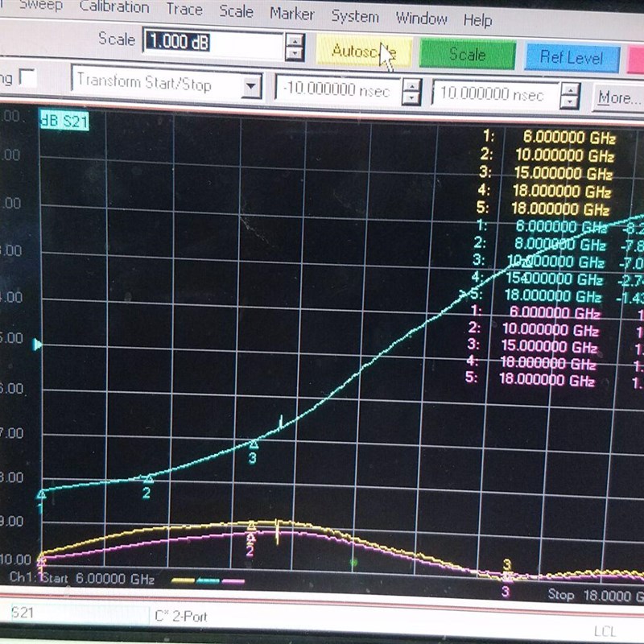Click the reference level arrow on left axis
This screenshot has width=644, height=644.
pos(37,345)
